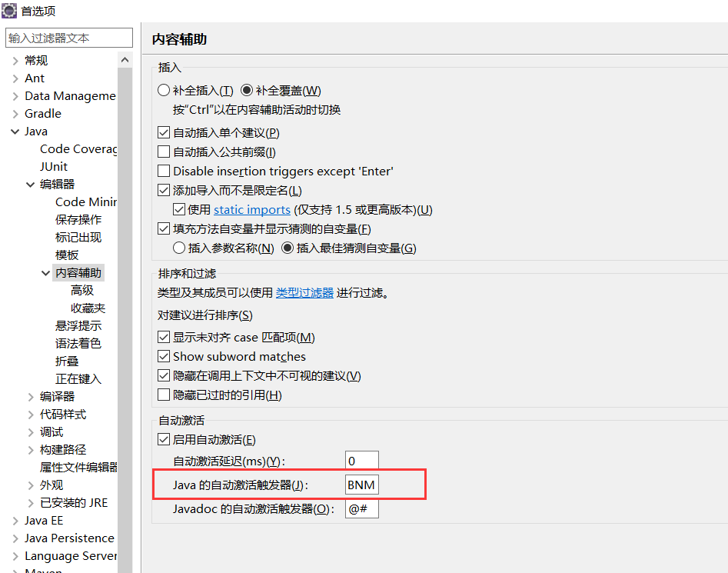Collapse the 编辑器 node under Java
Viewport: 728px width, 573px height.
(x=31, y=185)
